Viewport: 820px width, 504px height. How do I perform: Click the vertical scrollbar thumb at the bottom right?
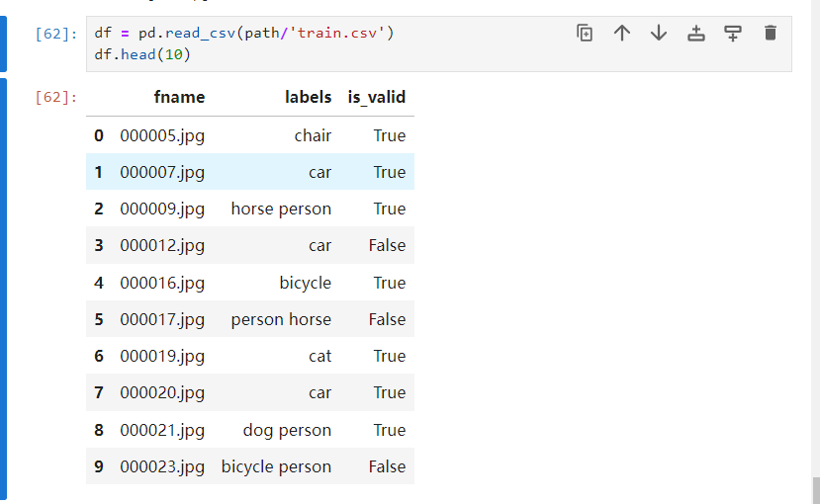(815, 490)
